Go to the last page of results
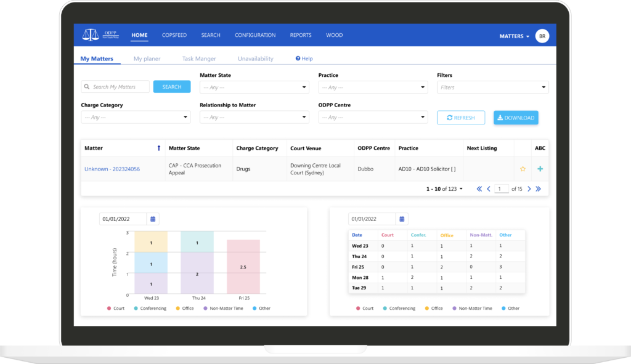The height and width of the screenshot is (364, 631). (x=538, y=189)
